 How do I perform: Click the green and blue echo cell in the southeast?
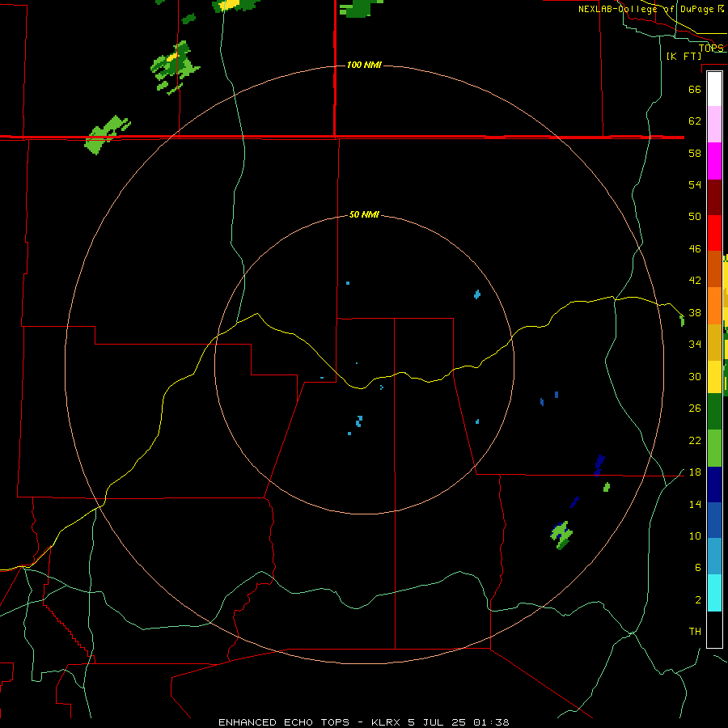[562, 535]
